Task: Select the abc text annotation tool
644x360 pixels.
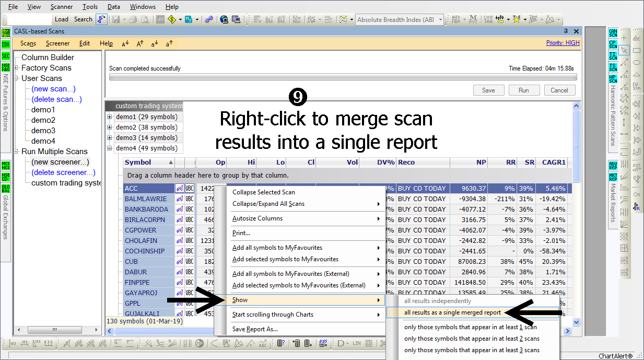Action: point(637,39)
